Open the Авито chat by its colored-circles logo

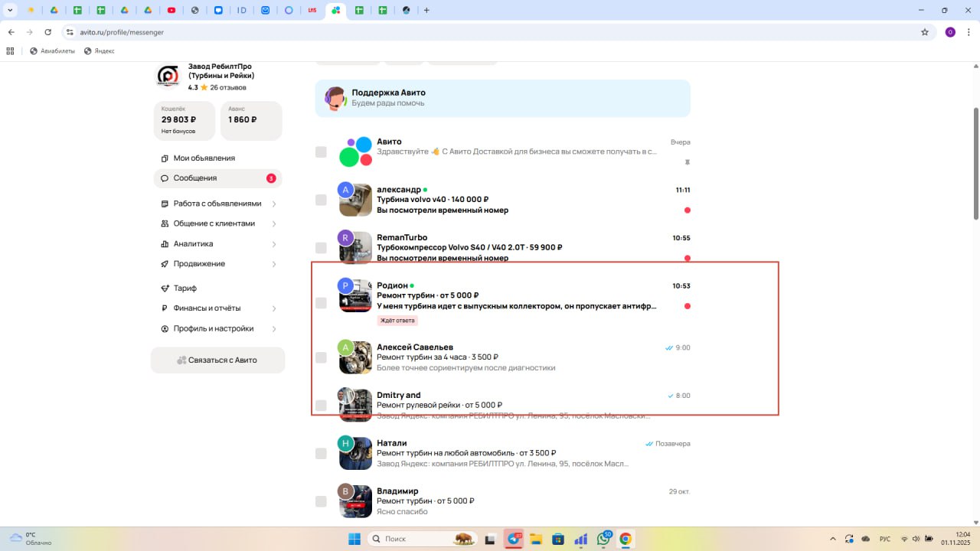point(355,152)
